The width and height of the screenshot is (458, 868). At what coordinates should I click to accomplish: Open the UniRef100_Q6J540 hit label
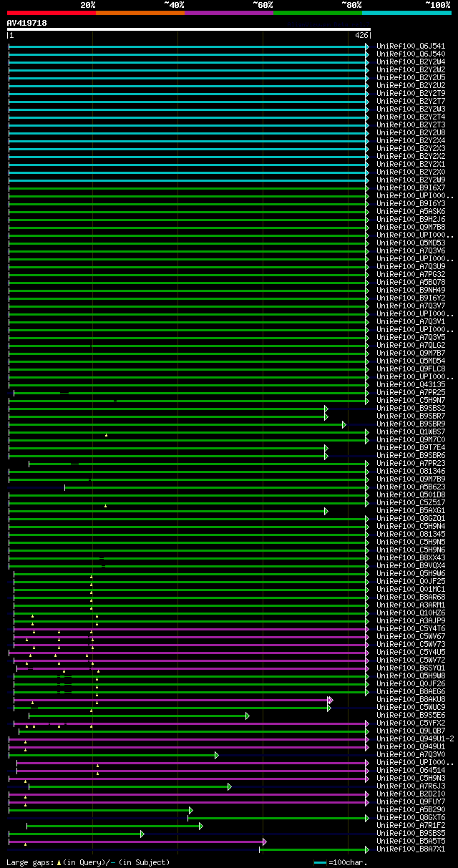(x=411, y=54)
